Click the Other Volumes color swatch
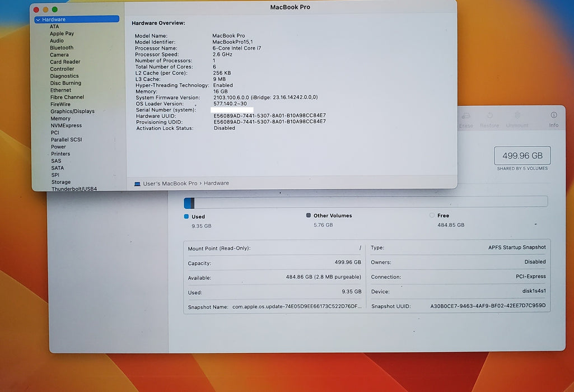 pos(308,215)
